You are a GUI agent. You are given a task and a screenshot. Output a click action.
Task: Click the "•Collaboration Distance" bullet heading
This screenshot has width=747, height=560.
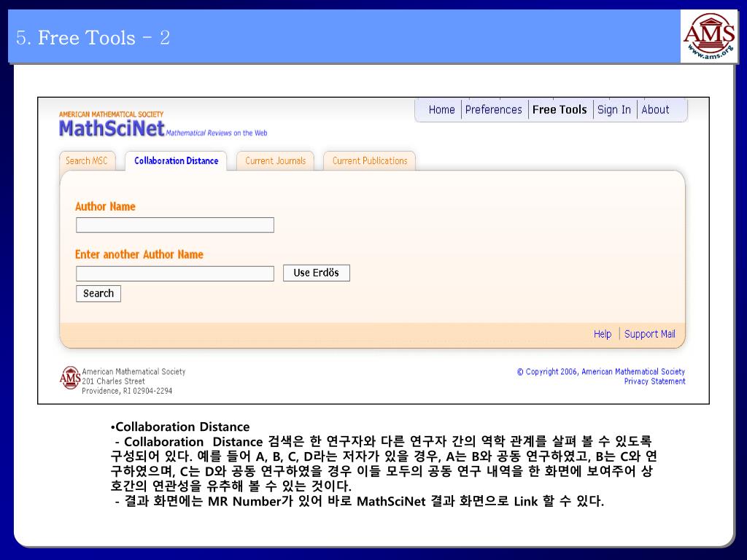click(x=180, y=427)
